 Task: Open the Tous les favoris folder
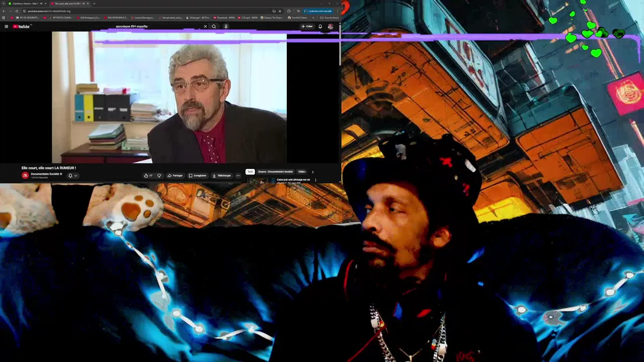tap(330, 18)
